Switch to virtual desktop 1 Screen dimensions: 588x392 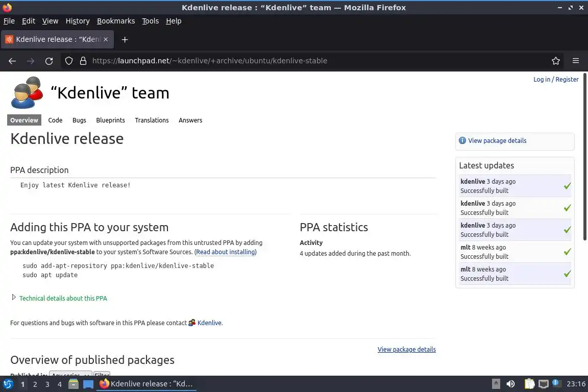click(x=22, y=384)
